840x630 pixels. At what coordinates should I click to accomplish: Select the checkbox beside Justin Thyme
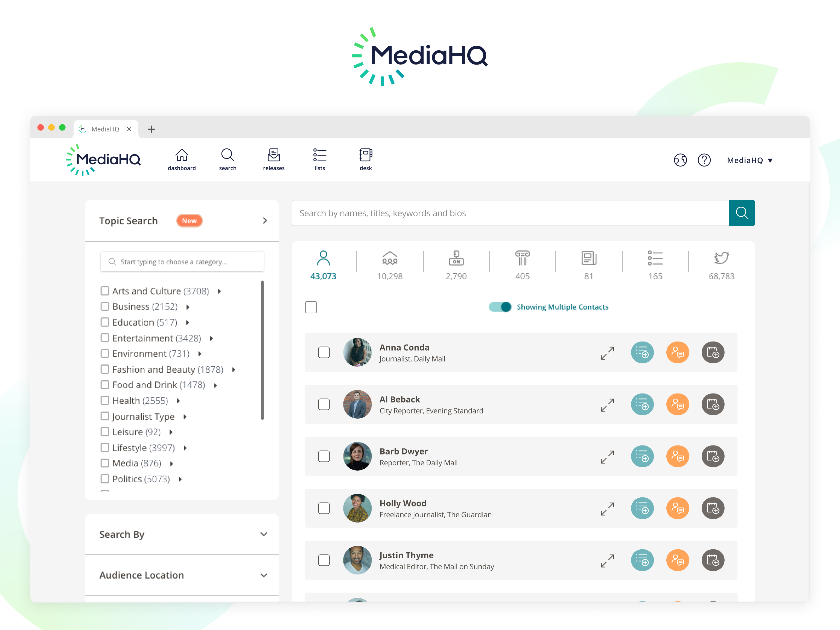324,560
